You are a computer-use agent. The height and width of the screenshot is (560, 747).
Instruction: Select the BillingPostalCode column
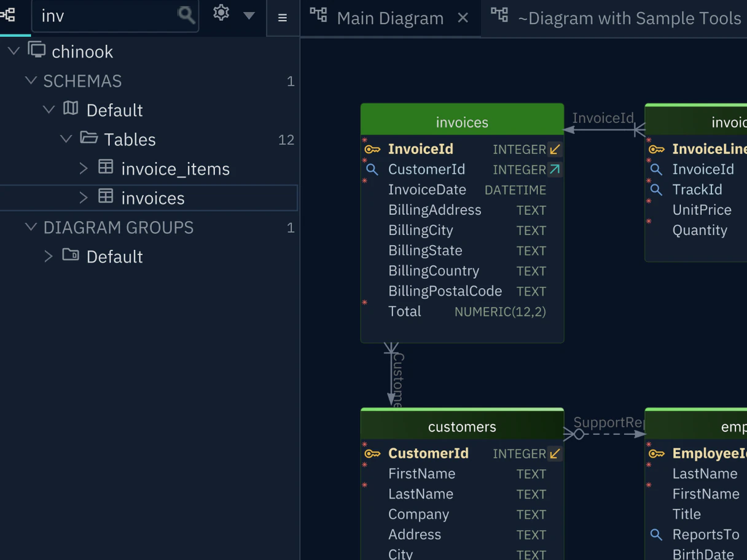445,291
